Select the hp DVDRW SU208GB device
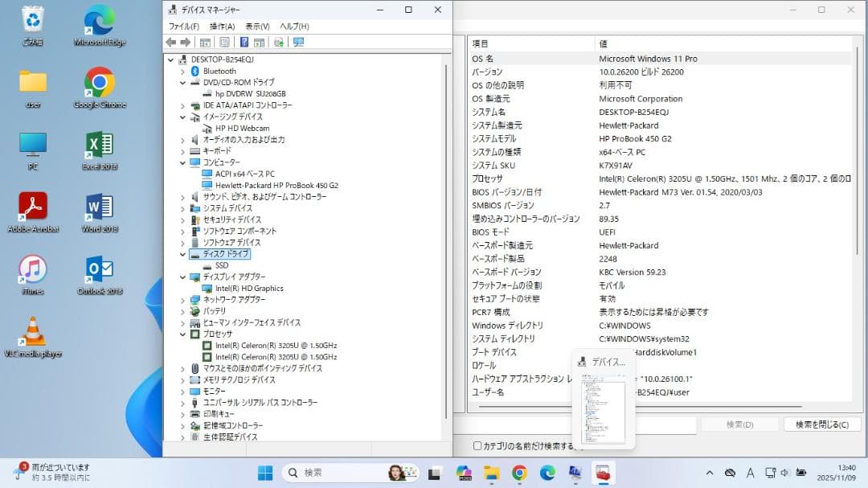 click(250, 94)
